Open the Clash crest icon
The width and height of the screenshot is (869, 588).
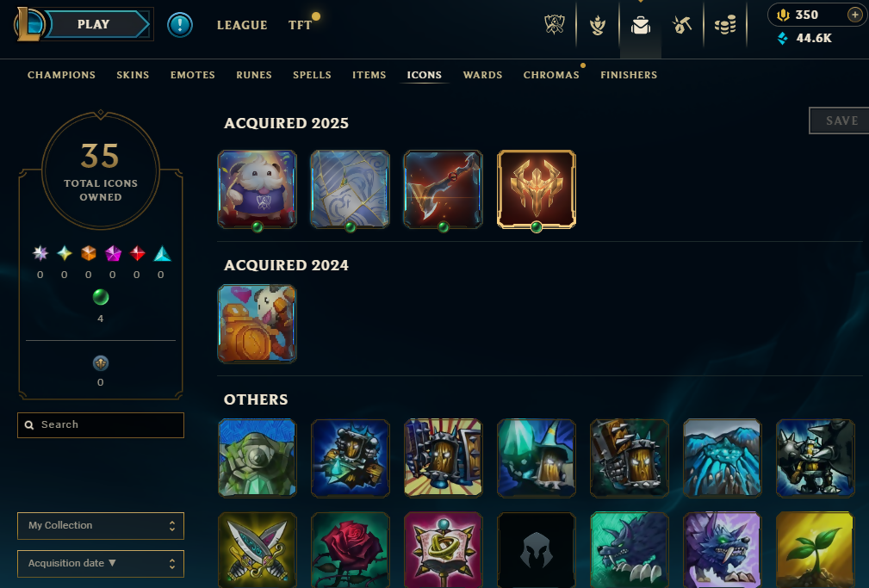click(554, 24)
